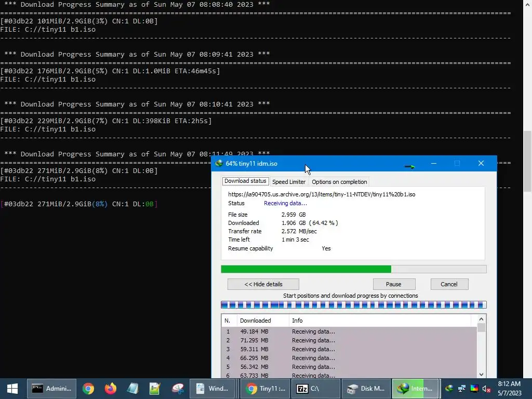
Task: Click the muted volume tray icon
Action: click(x=486, y=389)
